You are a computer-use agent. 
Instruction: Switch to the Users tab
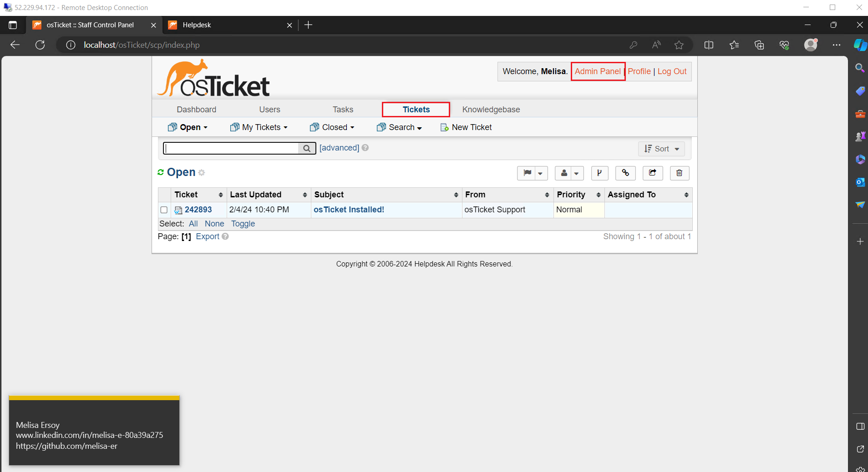[269, 110]
